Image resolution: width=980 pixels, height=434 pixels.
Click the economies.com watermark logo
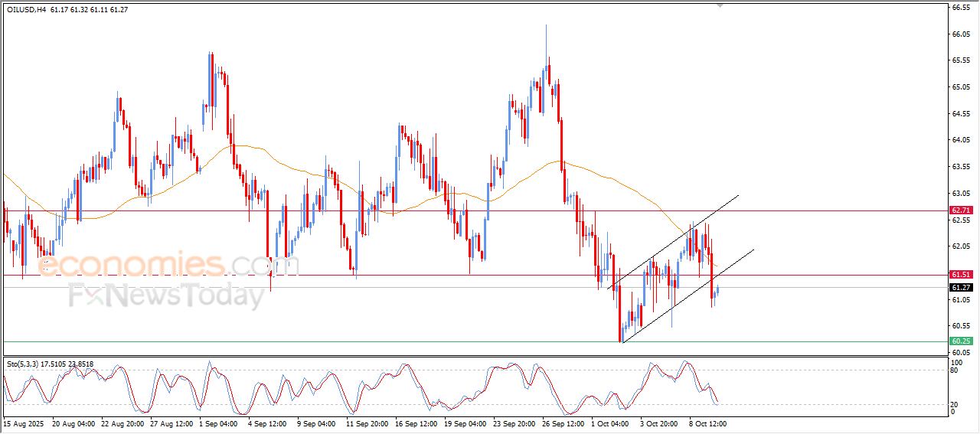168,266
